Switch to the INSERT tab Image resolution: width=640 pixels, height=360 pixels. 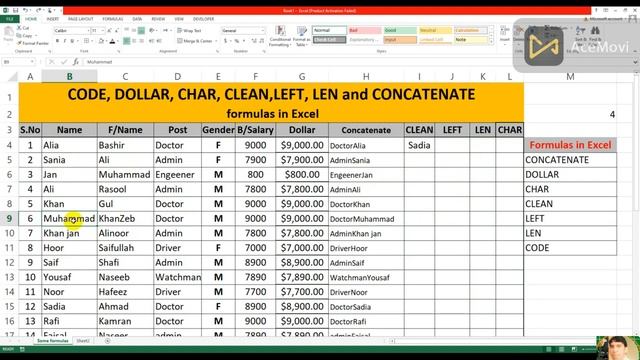[53, 19]
